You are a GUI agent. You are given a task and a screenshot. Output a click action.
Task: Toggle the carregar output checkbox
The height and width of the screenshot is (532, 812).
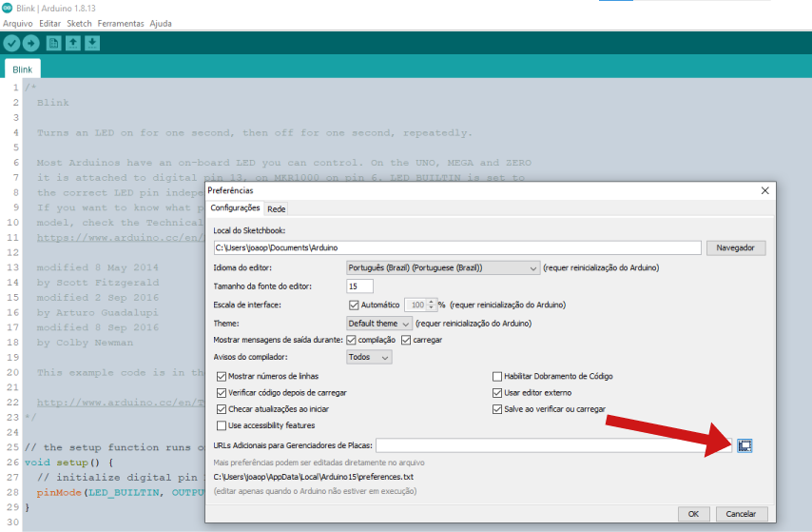406,340
